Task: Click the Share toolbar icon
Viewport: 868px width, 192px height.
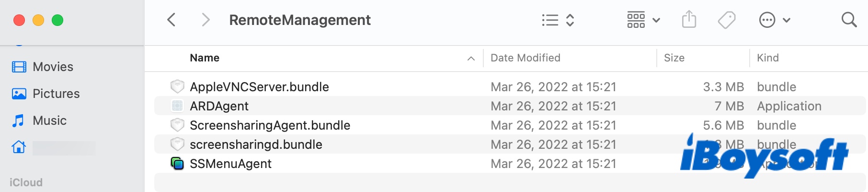Action: click(689, 20)
